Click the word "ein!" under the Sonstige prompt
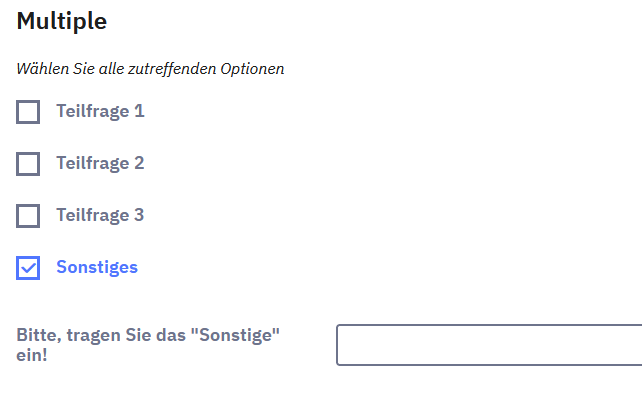Image resolution: width=642 pixels, height=402 pixels. (32, 355)
